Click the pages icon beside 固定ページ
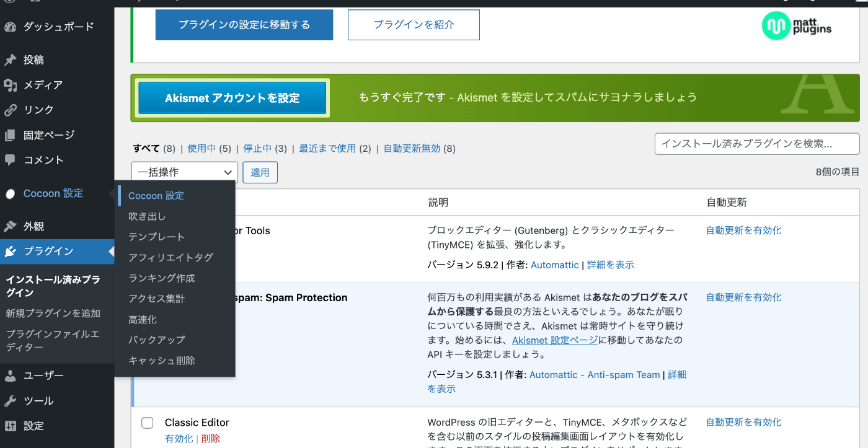 (x=10, y=135)
